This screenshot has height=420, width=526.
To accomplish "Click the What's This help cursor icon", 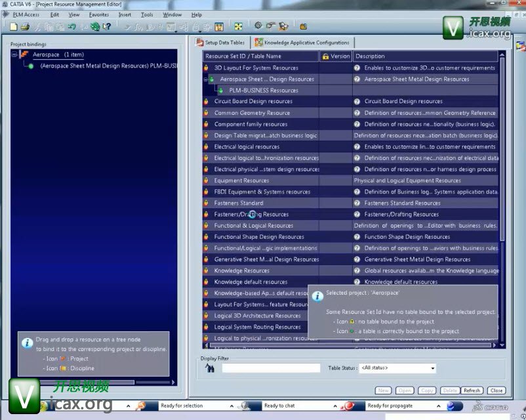I will (106, 27).
